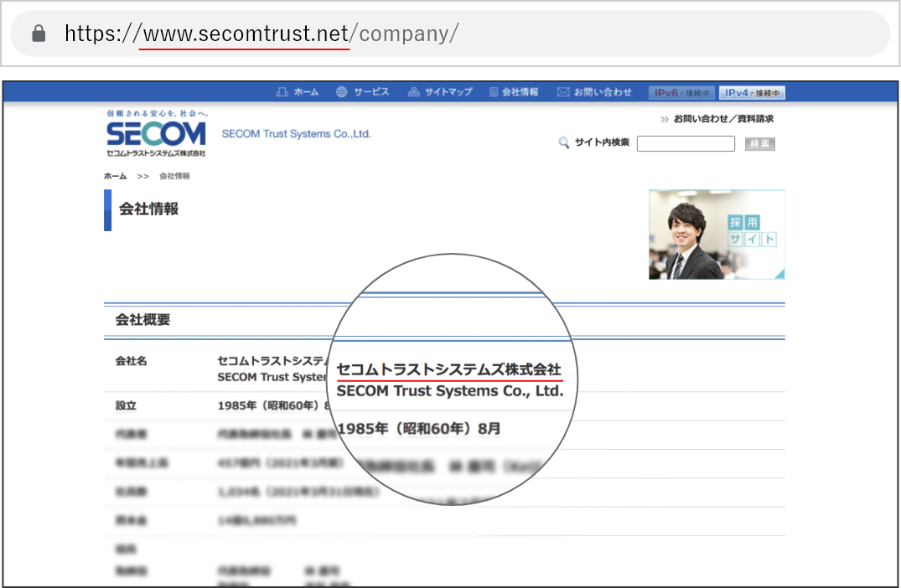Screen dimensions: 901x588
Task: Click the padlock icon in the address bar
Action: click(x=38, y=34)
